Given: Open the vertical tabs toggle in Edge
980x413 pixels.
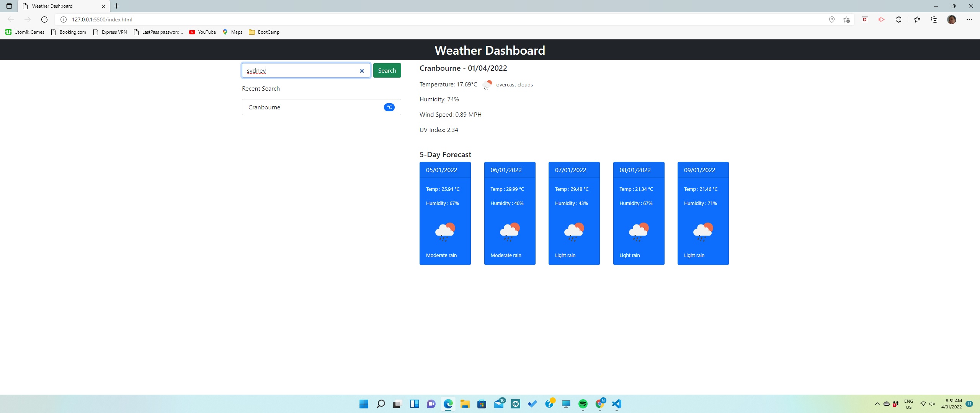Looking at the screenshot, I should click(x=9, y=6).
